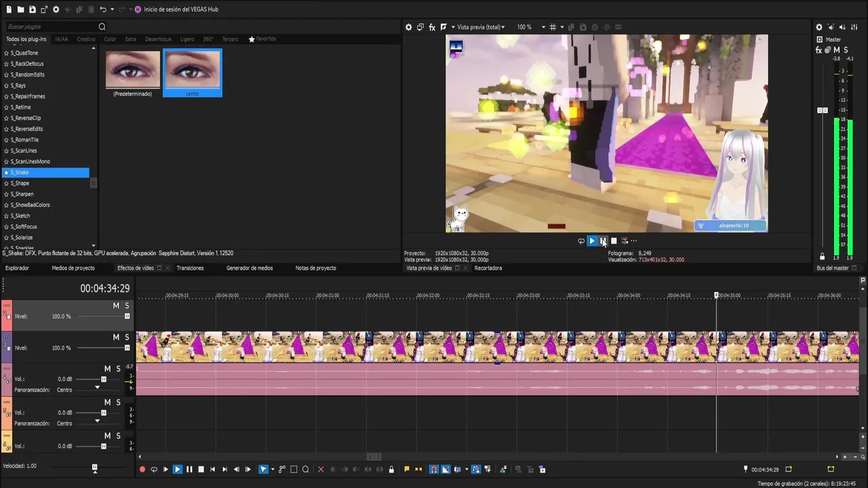Switch to Desenfoque plugin category tab

[158, 39]
